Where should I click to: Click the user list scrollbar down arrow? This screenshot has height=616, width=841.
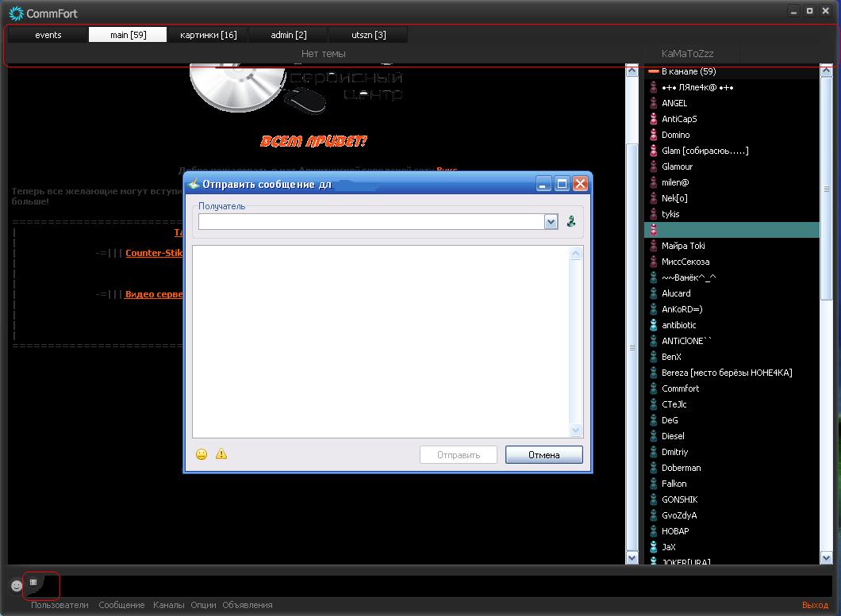pos(826,558)
